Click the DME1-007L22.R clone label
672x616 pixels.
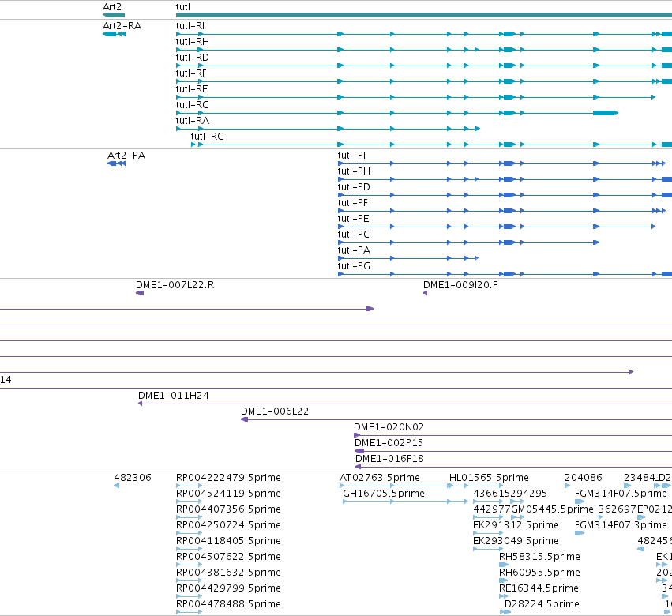(x=175, y=285)
